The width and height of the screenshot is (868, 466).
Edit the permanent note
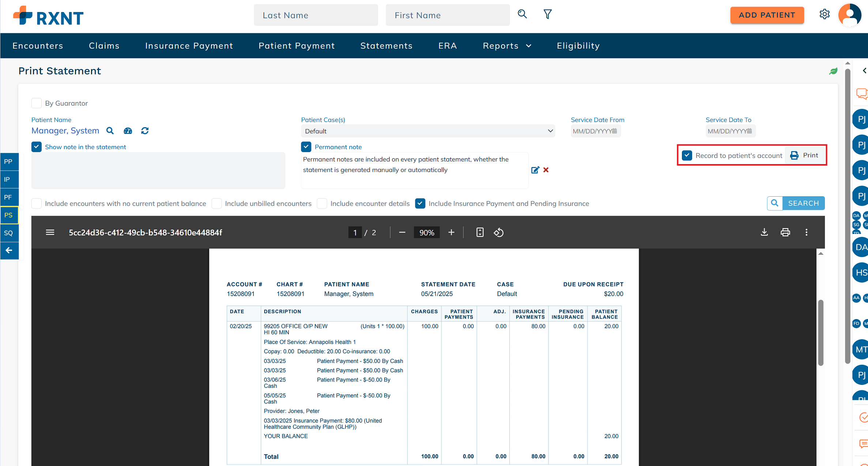pos(535,170)
